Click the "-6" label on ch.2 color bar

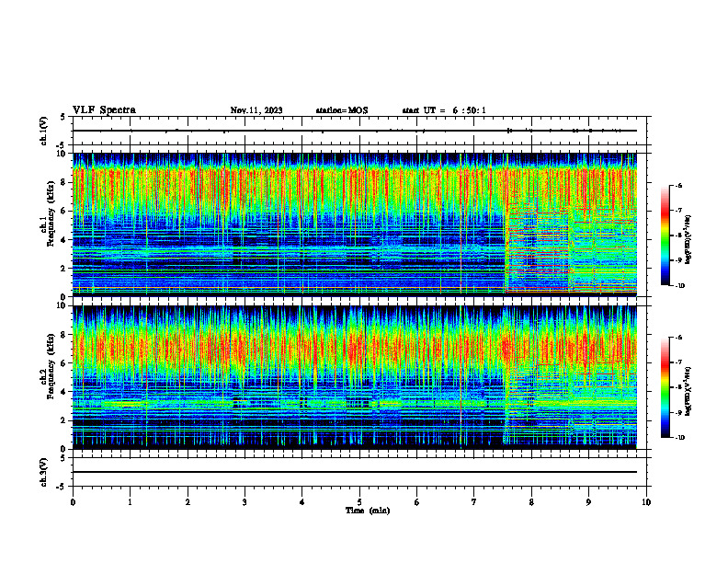pyautogui.click(x=678, y=338)
